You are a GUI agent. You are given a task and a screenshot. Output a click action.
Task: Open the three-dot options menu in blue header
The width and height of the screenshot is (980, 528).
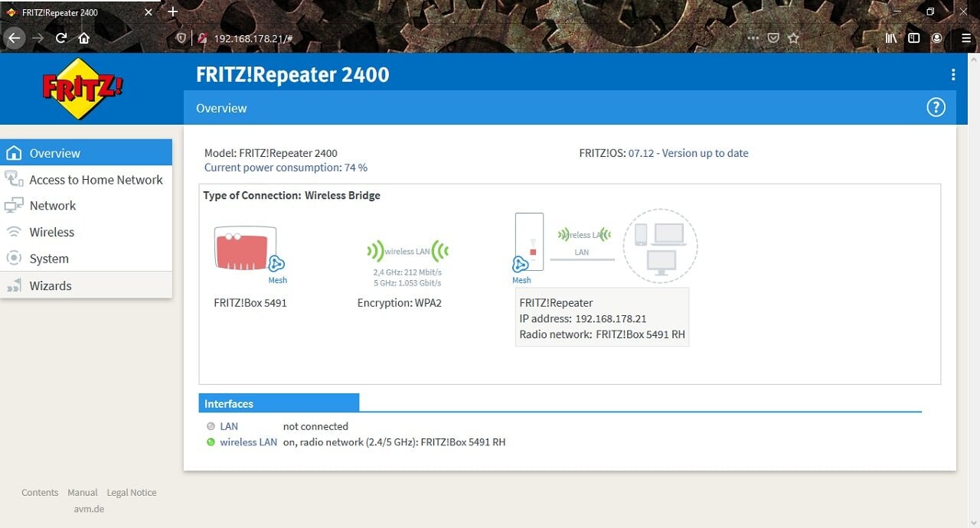(953, 74)
